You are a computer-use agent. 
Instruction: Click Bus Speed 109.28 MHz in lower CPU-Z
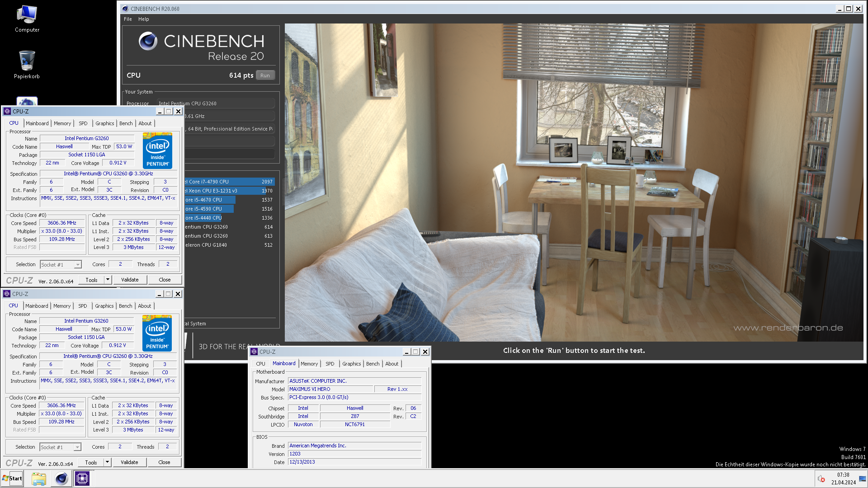[x=61, y=422]
